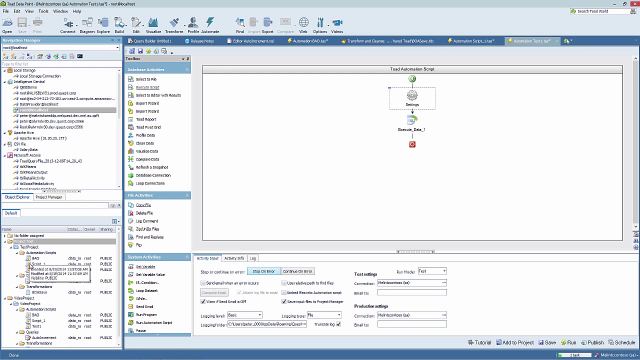Select the Execute script node in workflow
The width and height of the screenshot is (640, 360).
click(412, 123)
